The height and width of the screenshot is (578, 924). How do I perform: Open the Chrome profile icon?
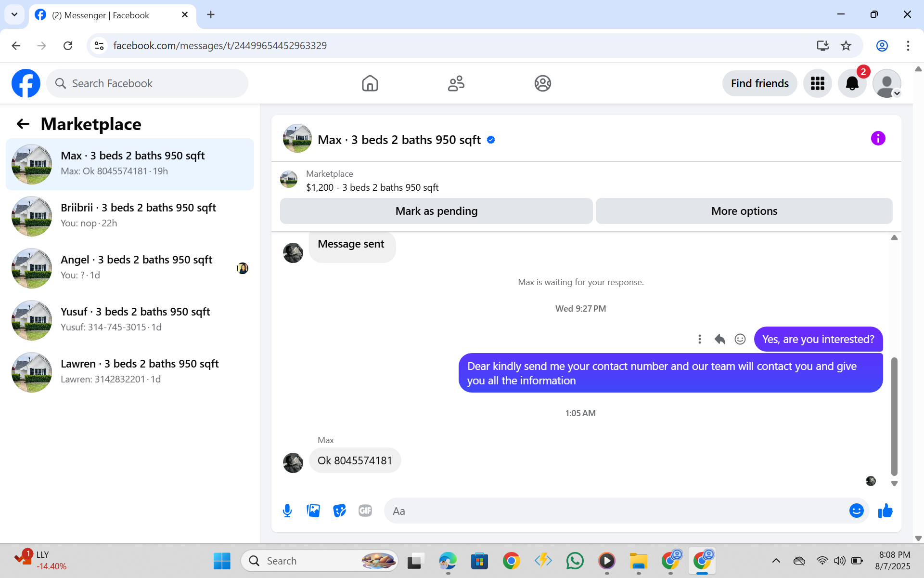(882, 46)
